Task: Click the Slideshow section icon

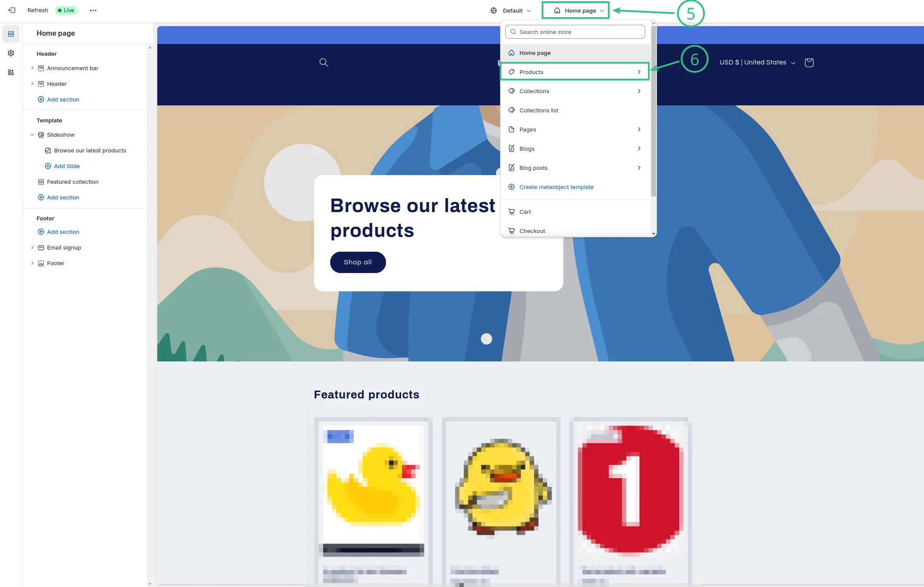Action: coord(41,135)
